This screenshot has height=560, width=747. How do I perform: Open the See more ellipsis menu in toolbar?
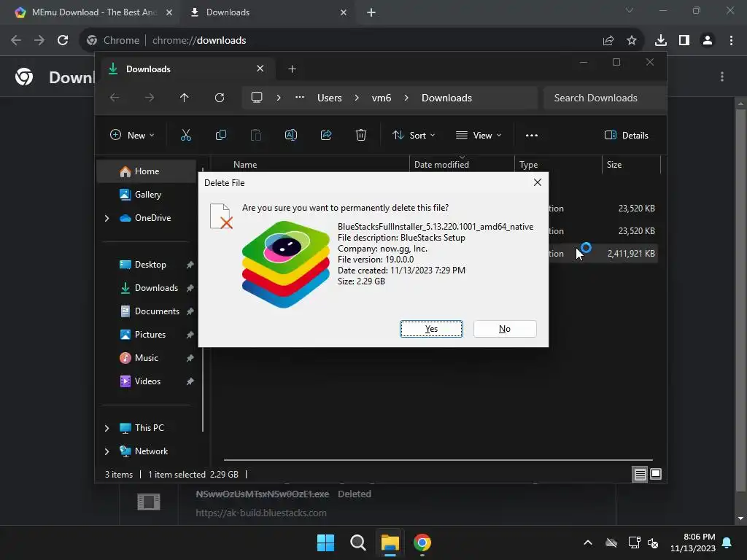tap(532, 135)
